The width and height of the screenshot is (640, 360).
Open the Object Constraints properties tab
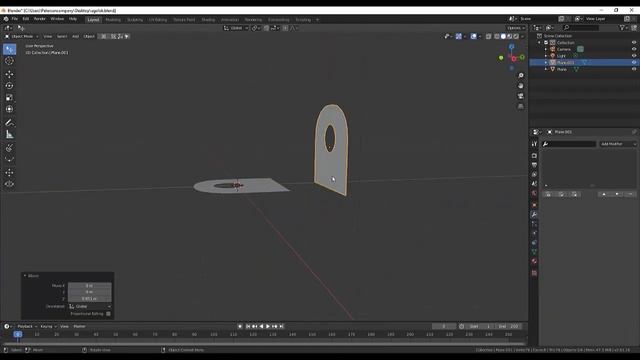point(534,242)
